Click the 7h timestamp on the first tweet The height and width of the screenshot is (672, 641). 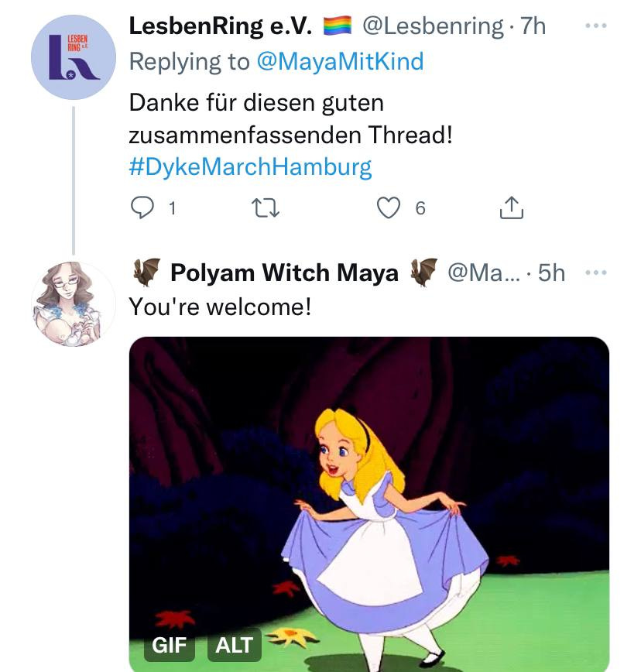pos(533,26)
